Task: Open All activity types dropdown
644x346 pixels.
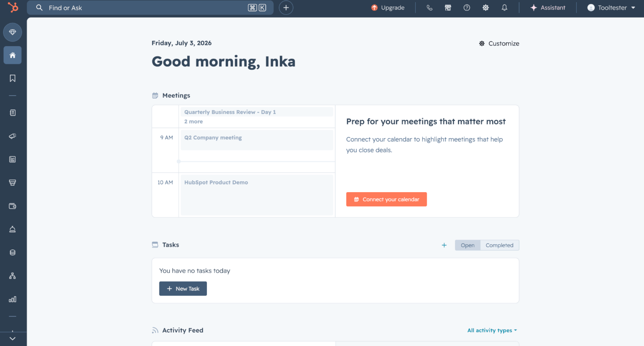Action: [492, 330]
